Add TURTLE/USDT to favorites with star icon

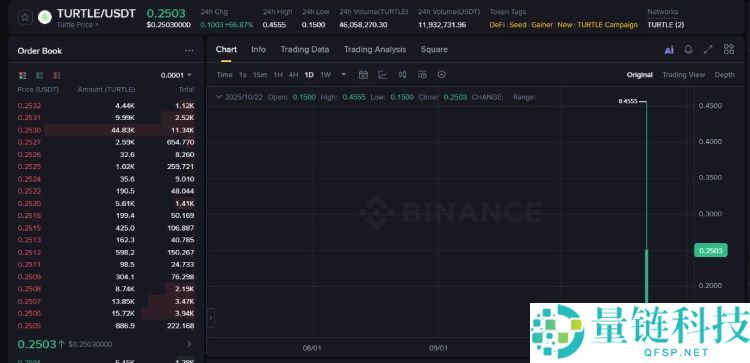tap(25, 17)
